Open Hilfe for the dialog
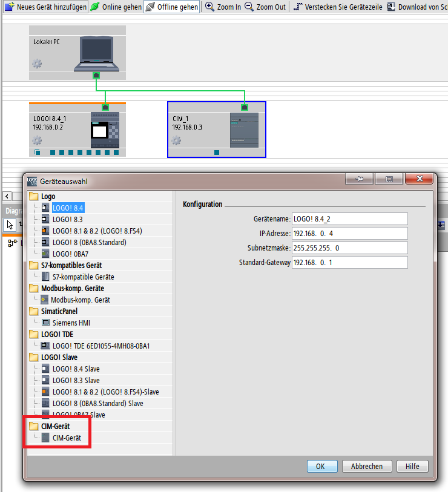 [x=412, y=466]
